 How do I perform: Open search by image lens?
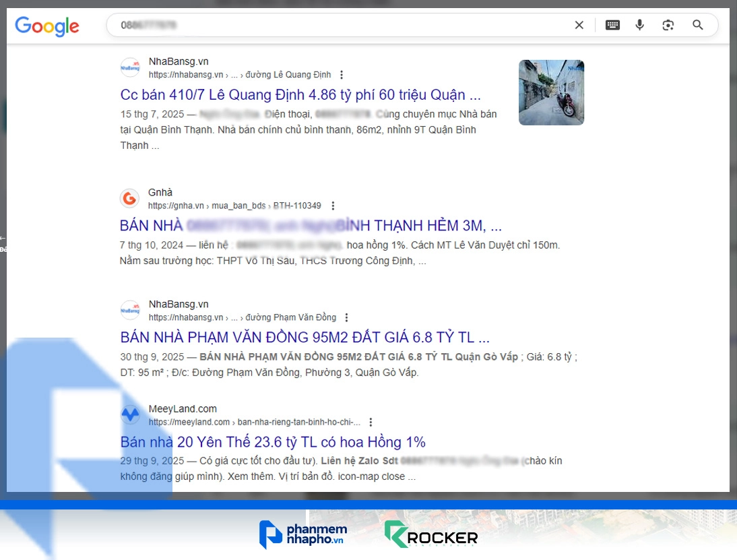coord(668,26)
